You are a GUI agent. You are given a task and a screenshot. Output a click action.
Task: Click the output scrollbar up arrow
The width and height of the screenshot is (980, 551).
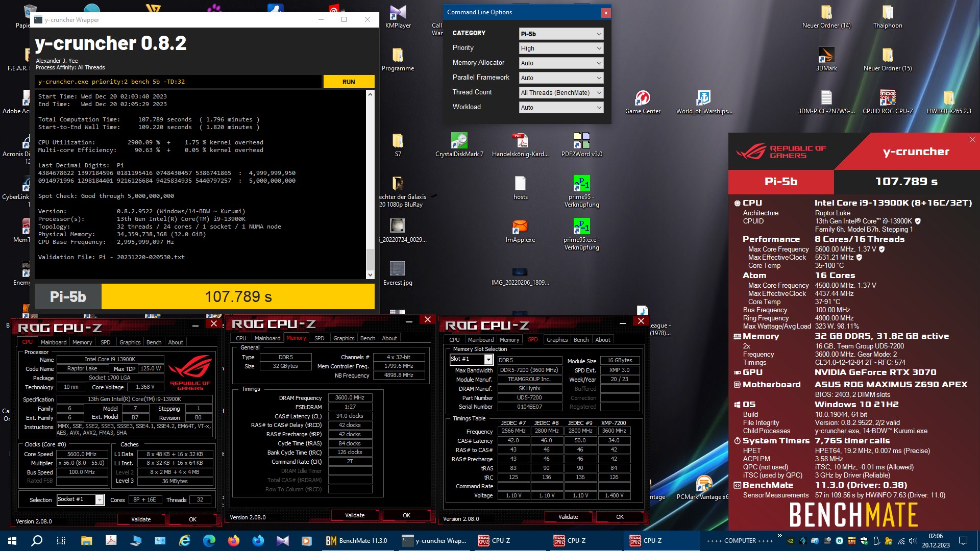pyautogui.click(x=370, y=94)
